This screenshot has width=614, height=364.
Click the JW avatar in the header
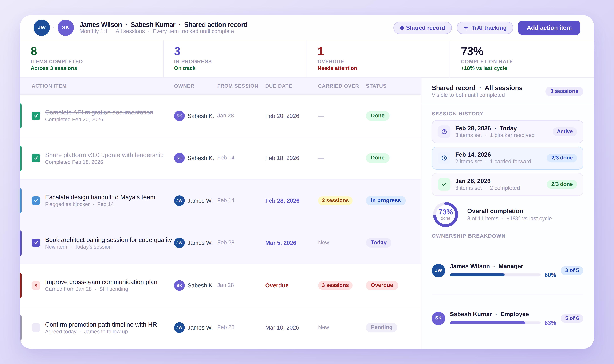42,27
